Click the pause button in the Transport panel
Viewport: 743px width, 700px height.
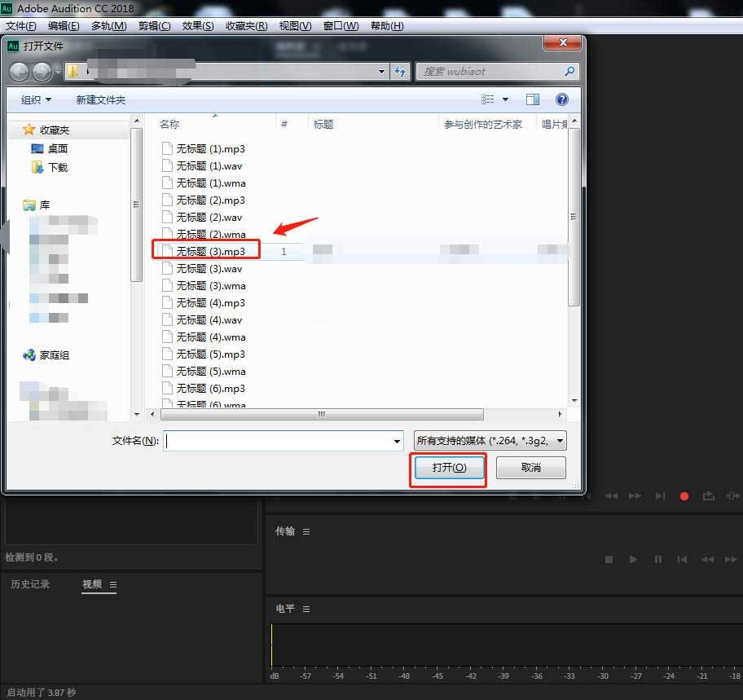(x=658, y=559)
